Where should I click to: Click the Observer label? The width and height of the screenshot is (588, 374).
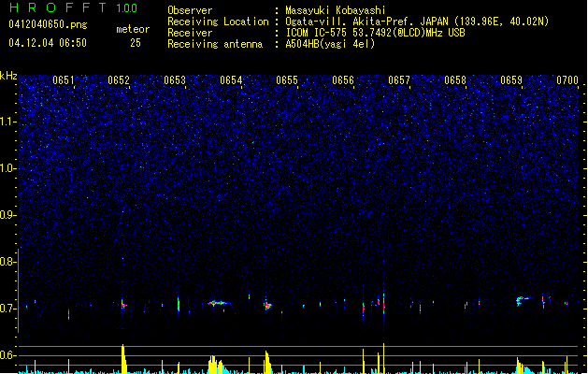point(190,10)
